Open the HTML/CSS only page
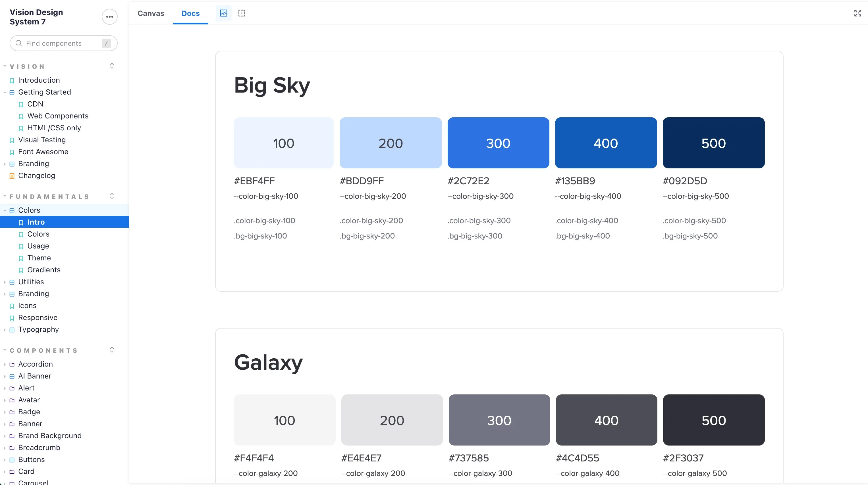Screen dimensions: 868x485 (x=54, y=128)
